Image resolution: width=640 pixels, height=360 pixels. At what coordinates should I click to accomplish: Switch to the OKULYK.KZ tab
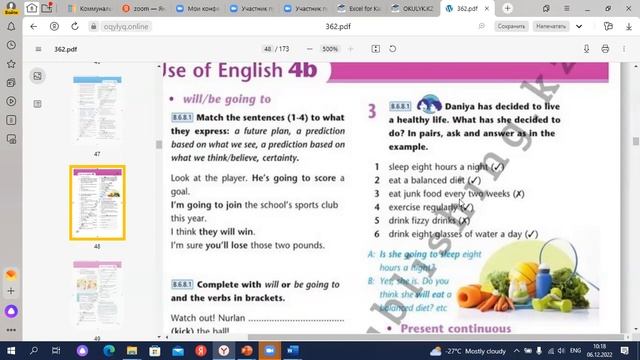[414, 8]
